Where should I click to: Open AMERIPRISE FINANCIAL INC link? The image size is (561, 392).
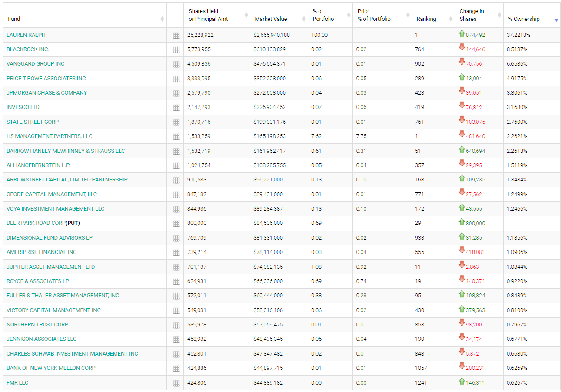point(42,252)
